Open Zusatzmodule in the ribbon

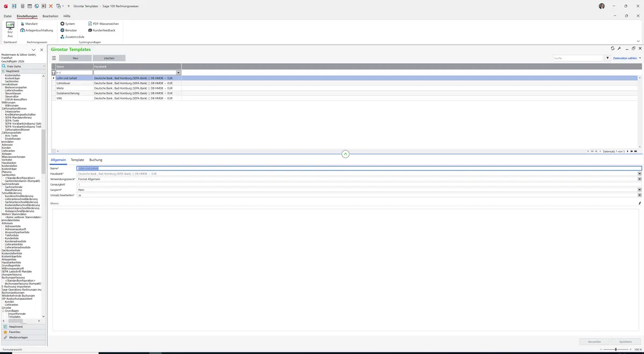pos(72,36)
